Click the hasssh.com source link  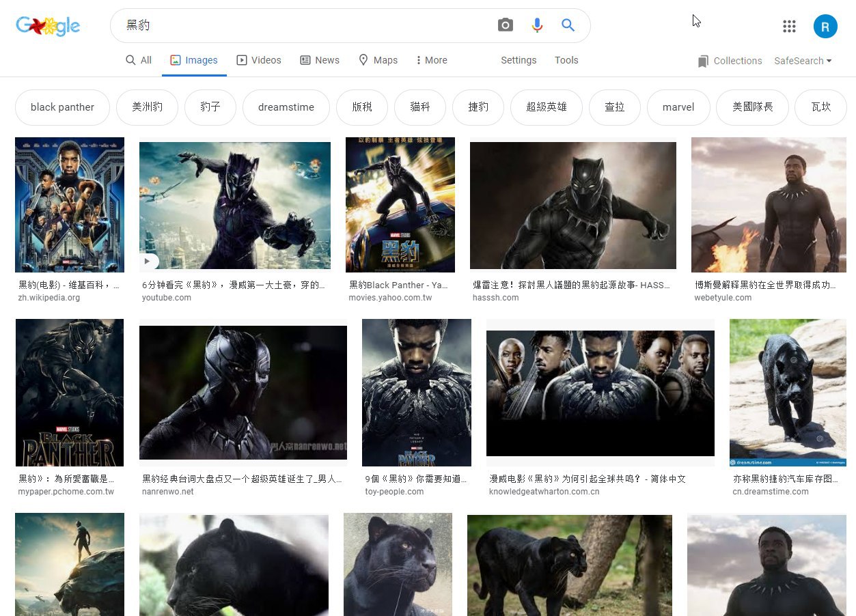(x=496, y=298)
